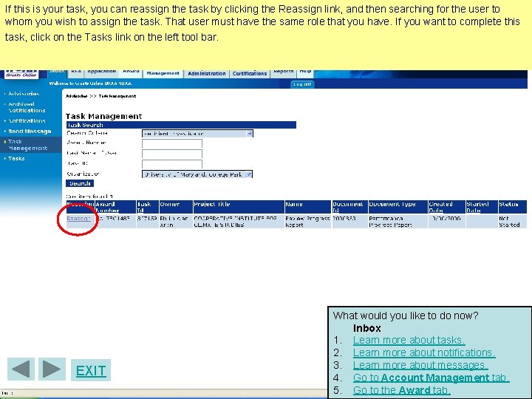Viewport: 532px width, 399px height.
Task: Sort by Started Date column header
Action: click(x=482, y=207)
